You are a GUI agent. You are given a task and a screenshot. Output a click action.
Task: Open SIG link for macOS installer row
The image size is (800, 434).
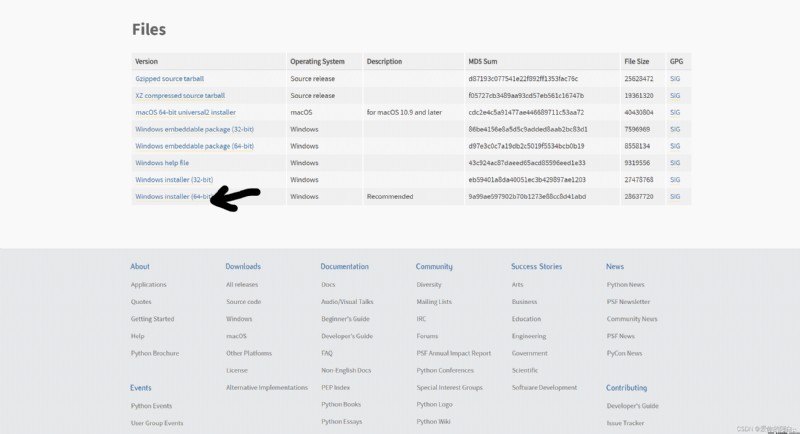(x=675, y=112)
